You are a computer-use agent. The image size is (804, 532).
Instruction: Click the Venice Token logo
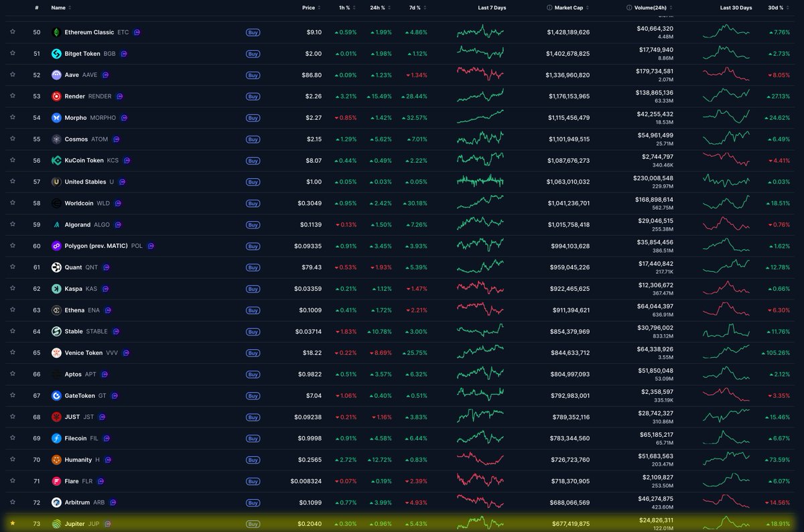tap(56, 353)
